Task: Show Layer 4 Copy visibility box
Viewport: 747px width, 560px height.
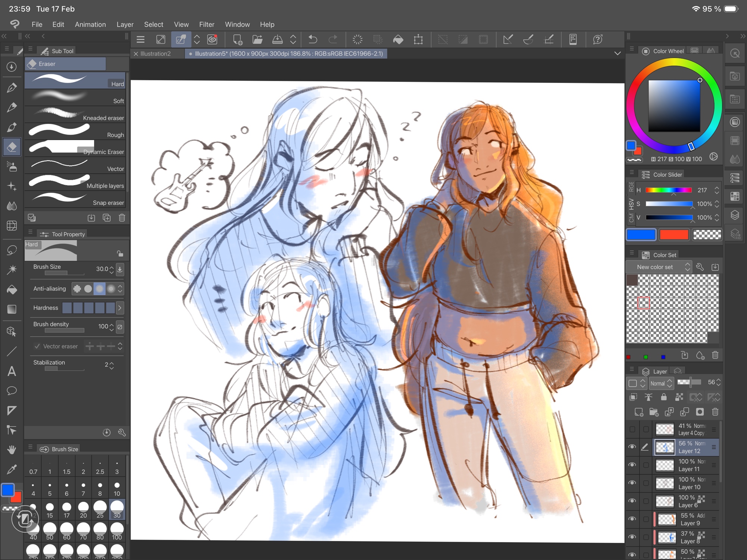Action: click(632, 429)
